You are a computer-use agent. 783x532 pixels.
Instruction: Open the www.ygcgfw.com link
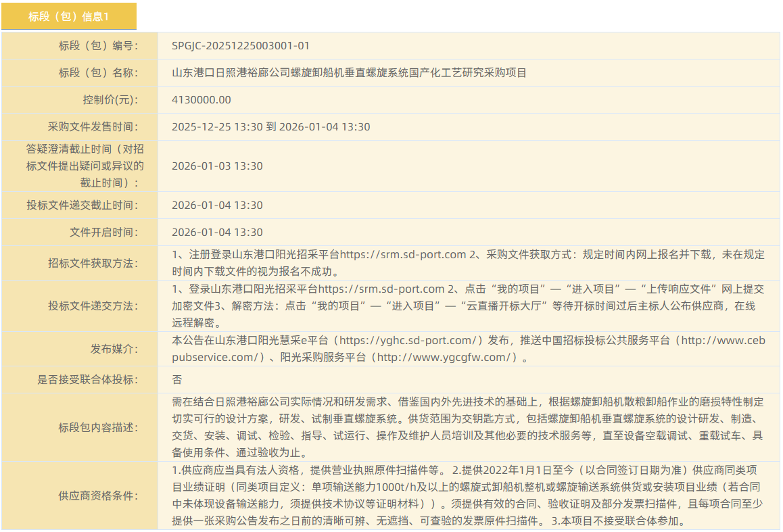443,358
